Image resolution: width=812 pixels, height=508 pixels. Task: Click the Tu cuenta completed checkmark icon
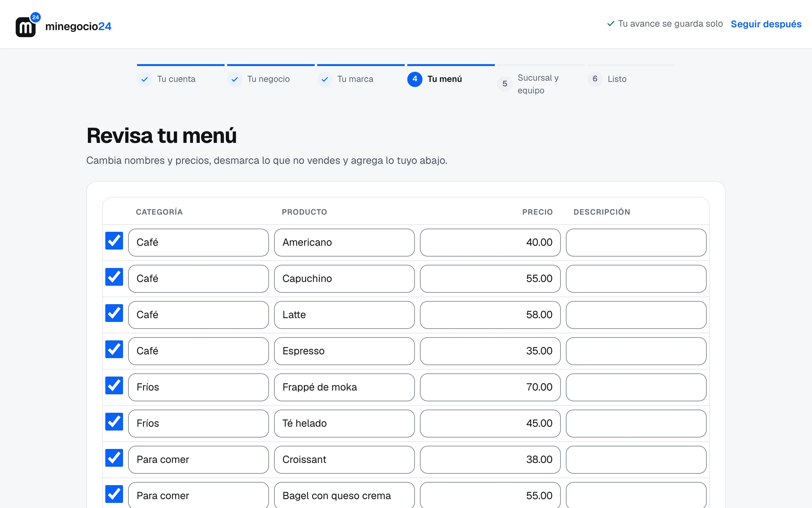[145, 79]
